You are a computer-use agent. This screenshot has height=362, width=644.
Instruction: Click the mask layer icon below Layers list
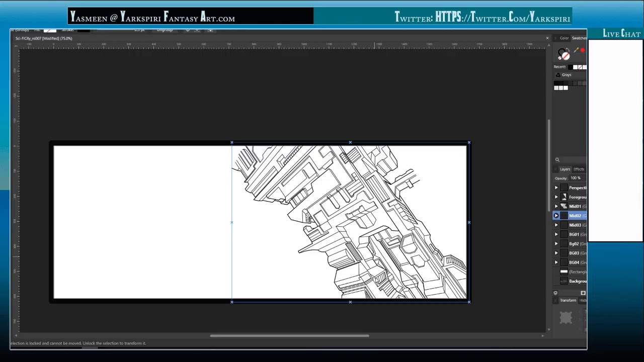point(583,293)
